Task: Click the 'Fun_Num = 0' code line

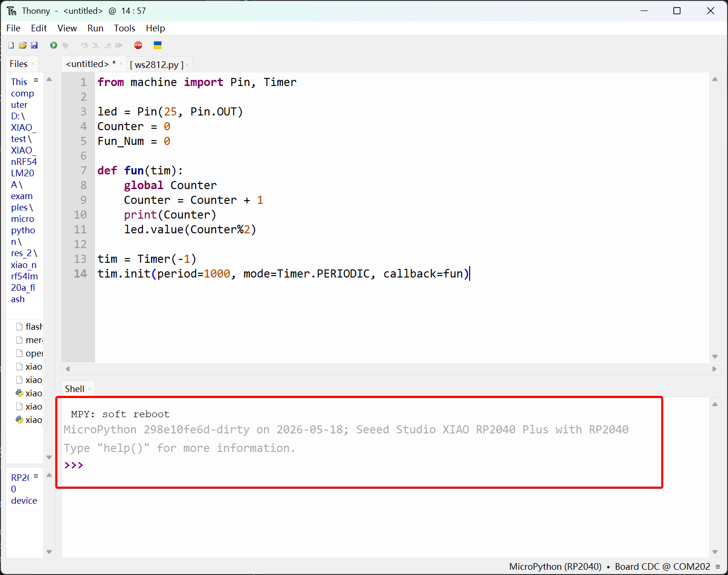Action: coord(134,141)
